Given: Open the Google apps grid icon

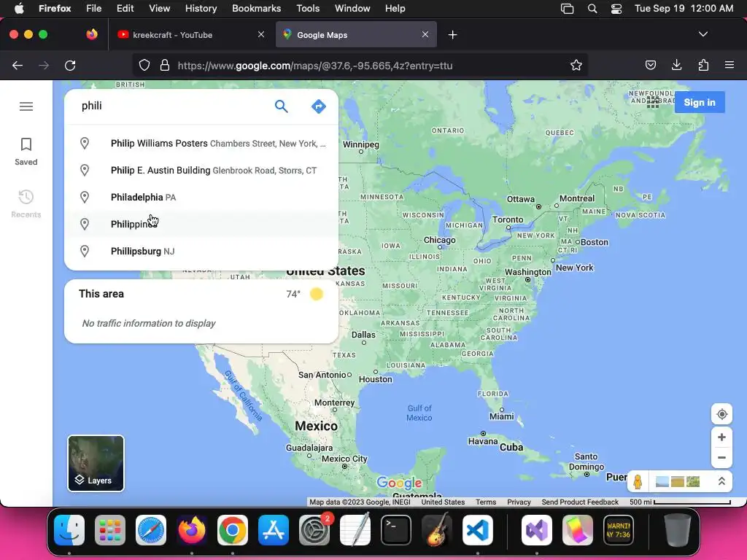Looking at the screenshot, I should tap(653, 102).
